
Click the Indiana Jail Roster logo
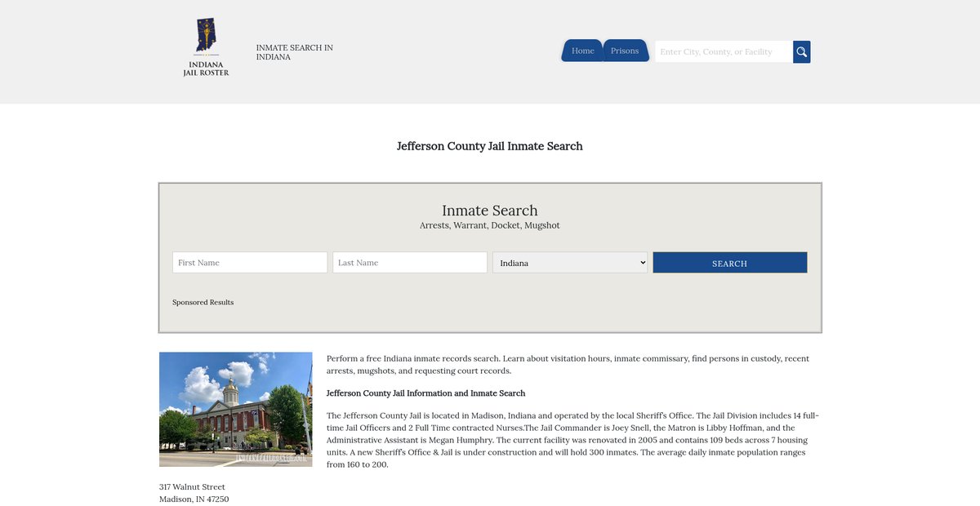[x=206, y=48]
